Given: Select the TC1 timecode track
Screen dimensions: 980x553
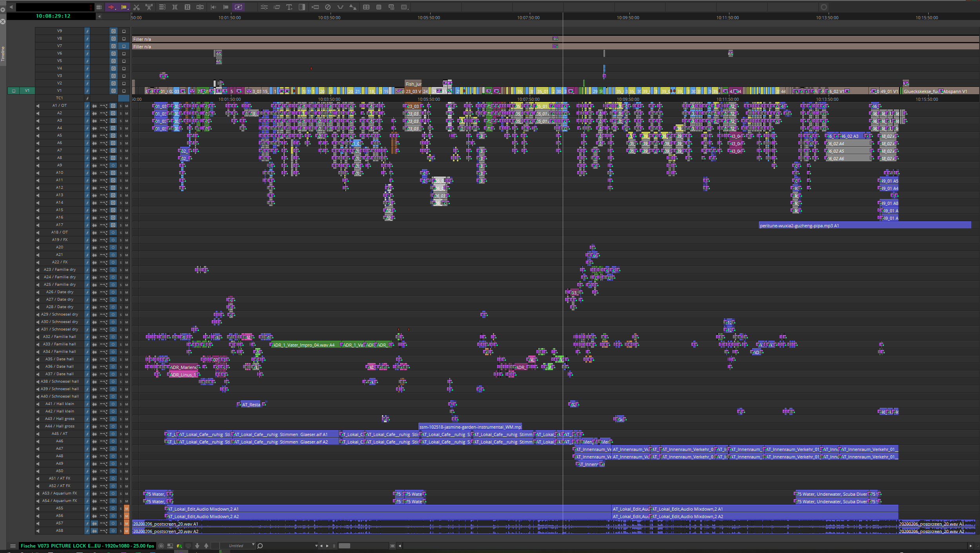Looking at the screenshot, I should [x=60, y=98].
